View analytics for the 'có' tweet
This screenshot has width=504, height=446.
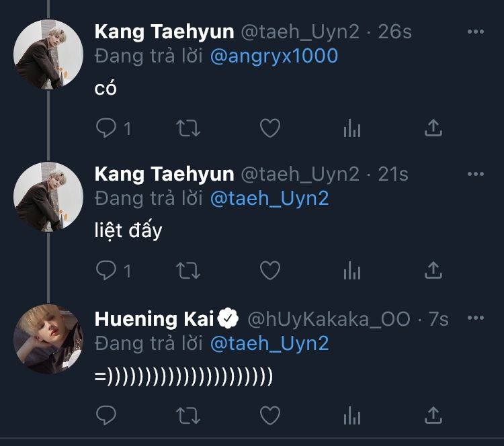tap(352, 128)
